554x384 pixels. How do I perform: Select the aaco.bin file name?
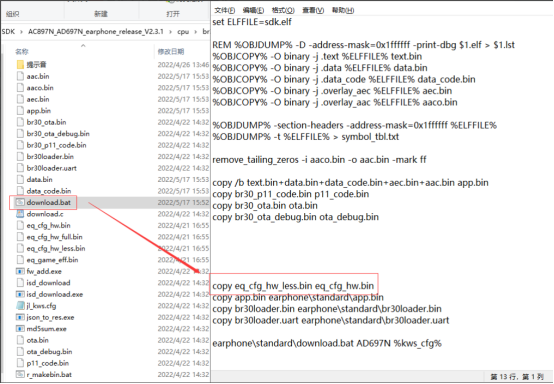pos(40,88)
